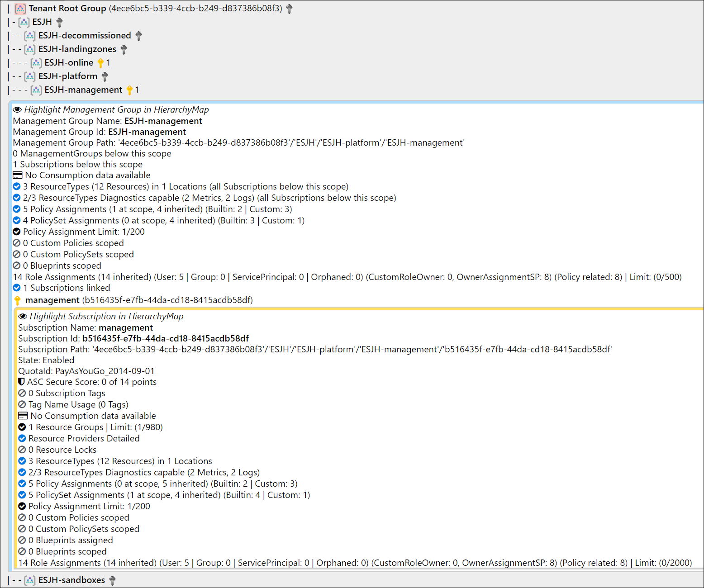The image size is (704, 588).
Task: Click the ESJH-platform management group icon
Action: [x=30, y=76]
